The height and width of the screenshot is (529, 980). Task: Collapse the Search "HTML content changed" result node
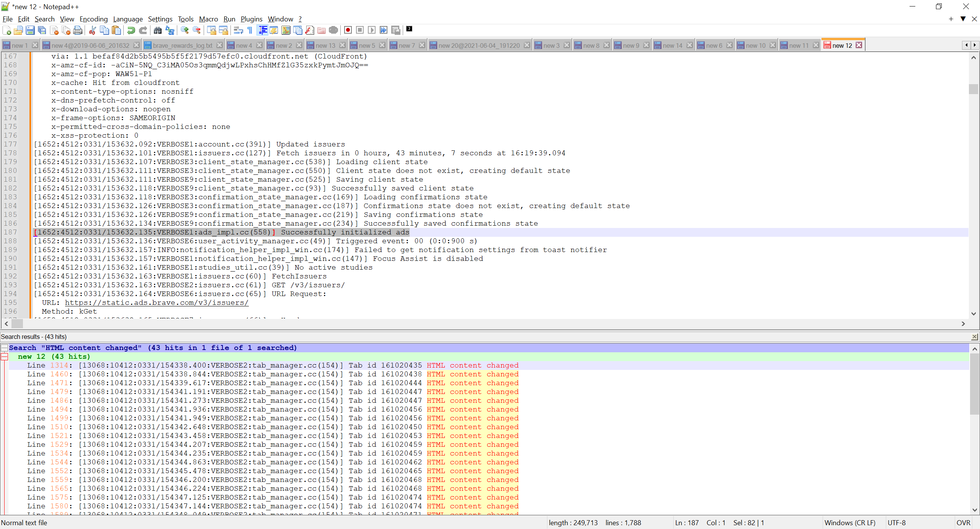4,348
